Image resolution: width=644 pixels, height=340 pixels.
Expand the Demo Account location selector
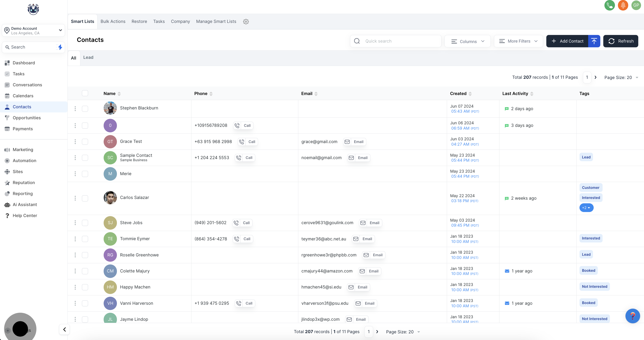pos(33,30)
